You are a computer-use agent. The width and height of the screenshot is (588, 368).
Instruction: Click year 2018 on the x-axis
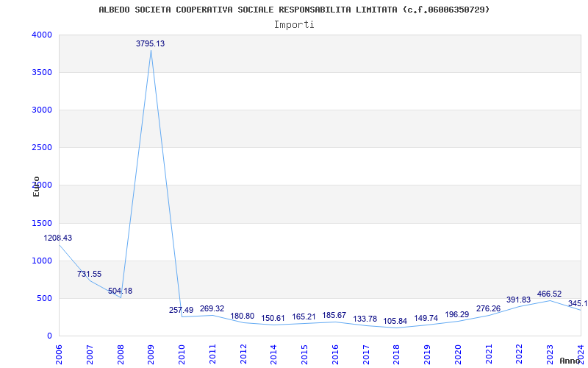click(x=396, y=351)
